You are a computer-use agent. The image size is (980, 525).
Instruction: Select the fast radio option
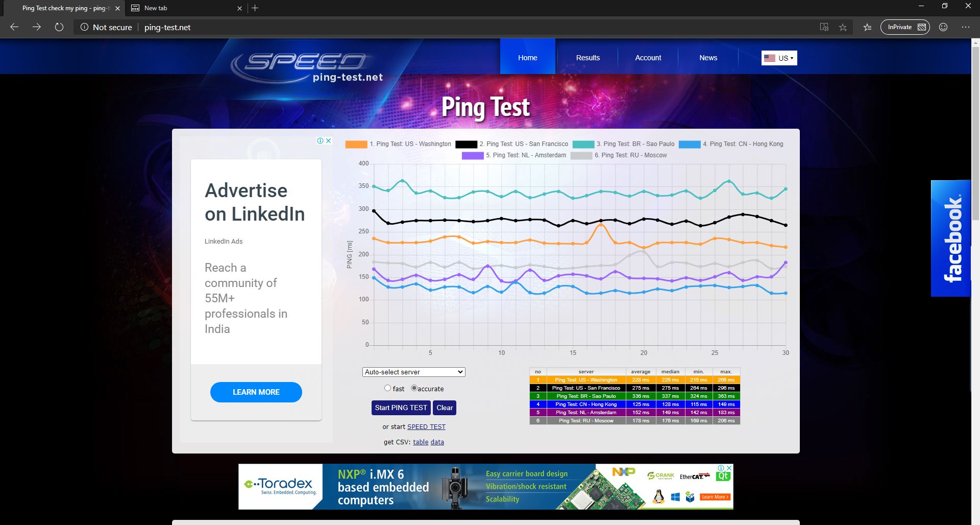click(388, 388)
